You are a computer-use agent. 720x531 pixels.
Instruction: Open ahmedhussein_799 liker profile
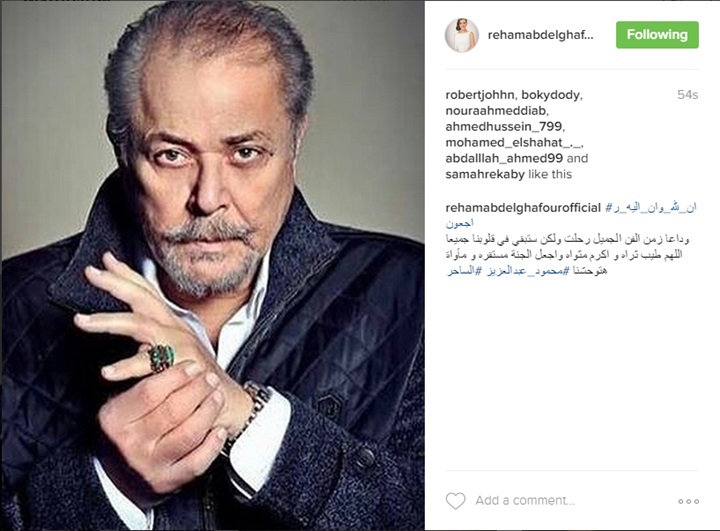point(504,126)
